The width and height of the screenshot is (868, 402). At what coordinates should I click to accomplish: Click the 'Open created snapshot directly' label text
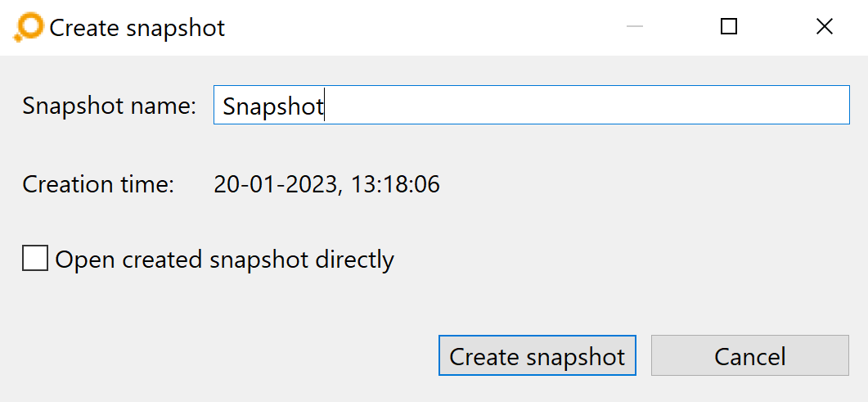(225, 260)
